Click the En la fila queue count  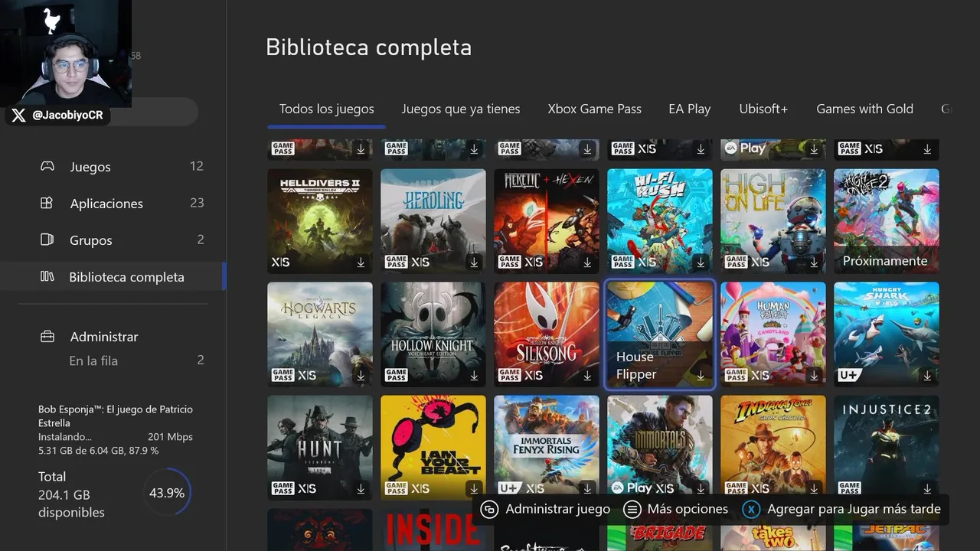point(201,360)
